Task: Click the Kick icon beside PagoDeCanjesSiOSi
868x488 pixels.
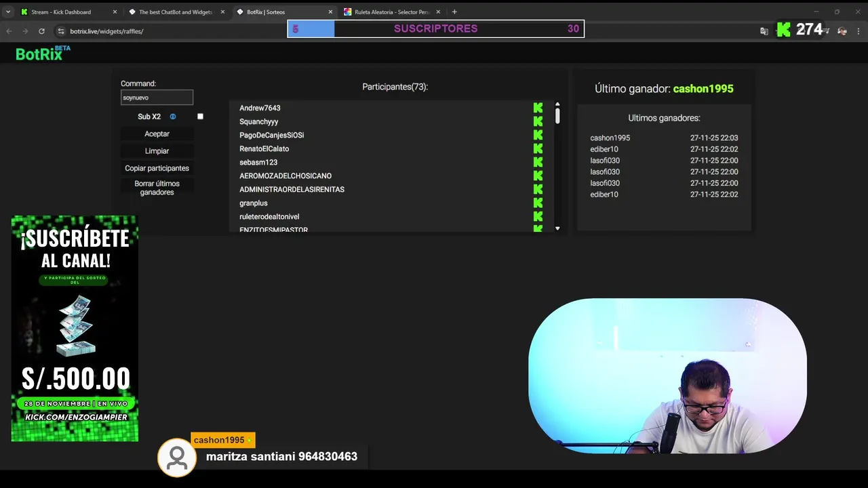Action: [538, 135]
